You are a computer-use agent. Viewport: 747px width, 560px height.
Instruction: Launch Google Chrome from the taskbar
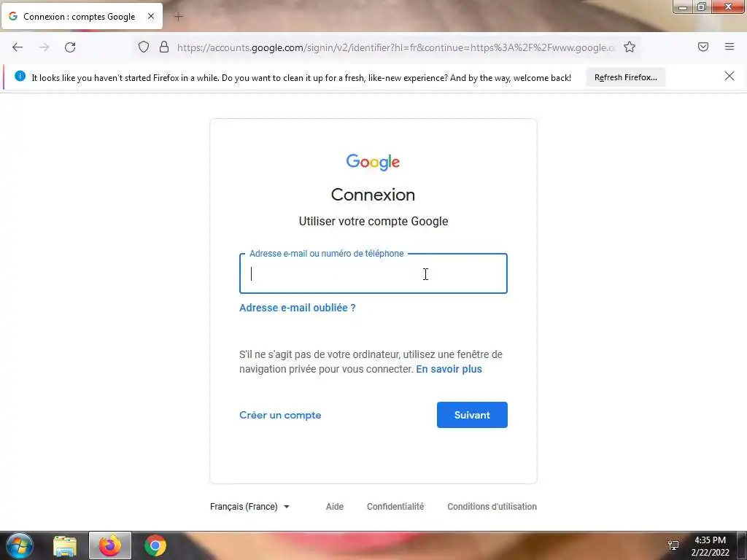point(155,545)
